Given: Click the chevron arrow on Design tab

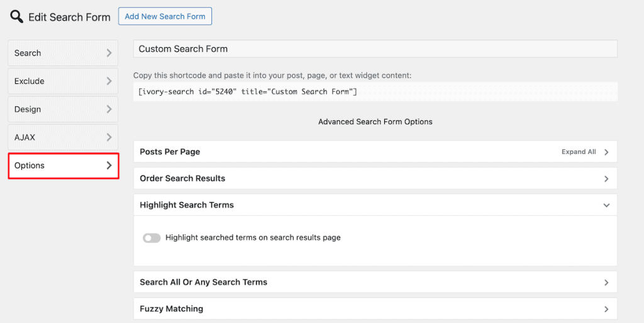Looking at the screenshot, I should coord(109,110).
